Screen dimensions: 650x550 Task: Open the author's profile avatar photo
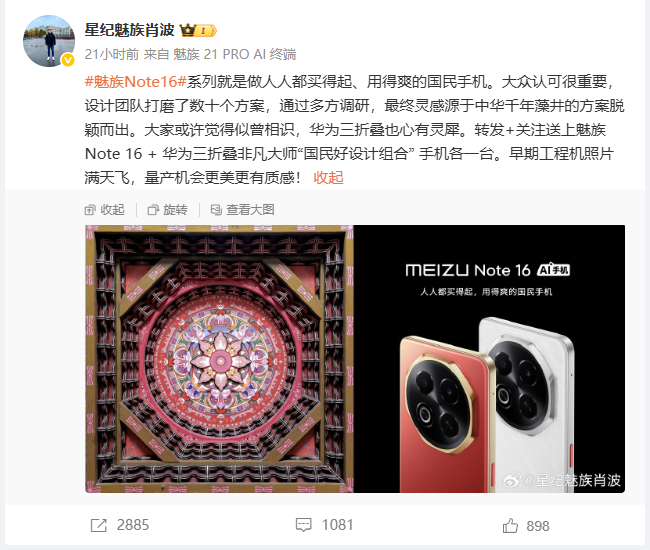pyautogui.click(x=49, y=41)
